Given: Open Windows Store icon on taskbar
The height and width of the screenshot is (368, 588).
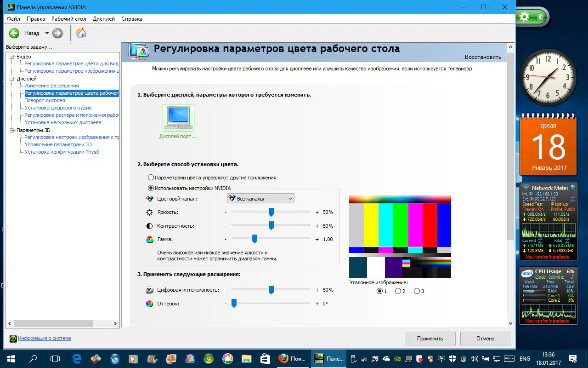Looking at the screenshot, I should point(265,359).
